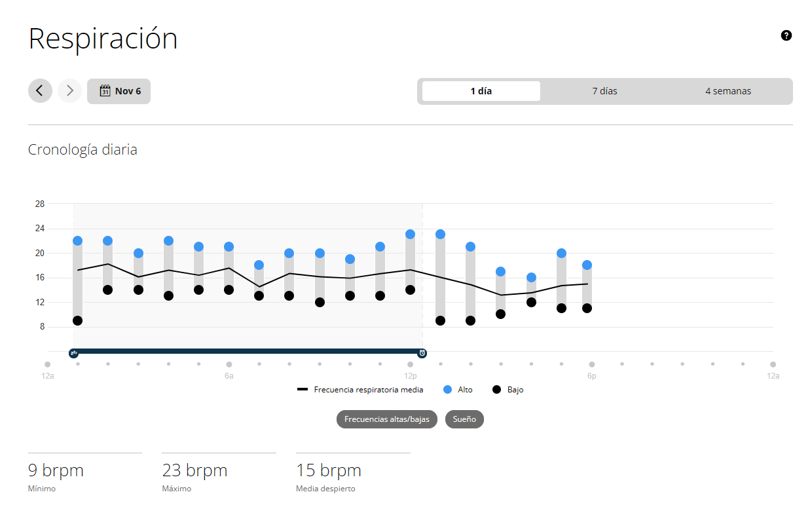Open the Nov 6 date picker
The image size is (812, 509).
point(119,91)
